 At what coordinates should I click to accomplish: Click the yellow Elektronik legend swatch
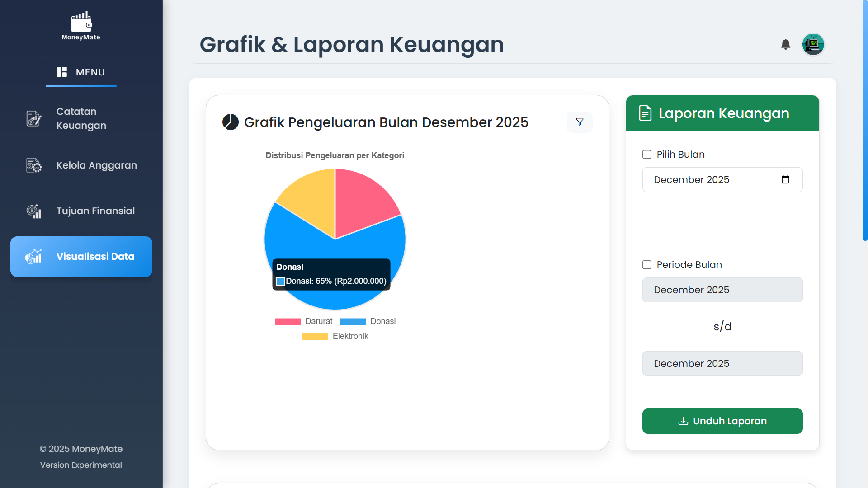point(315,336)
